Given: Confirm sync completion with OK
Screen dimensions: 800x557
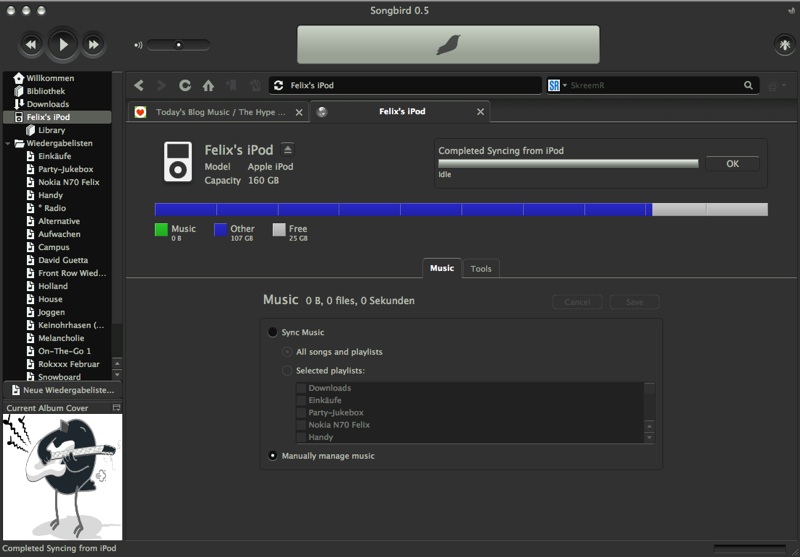Looking at the screenshot, I should pos(732,164).
